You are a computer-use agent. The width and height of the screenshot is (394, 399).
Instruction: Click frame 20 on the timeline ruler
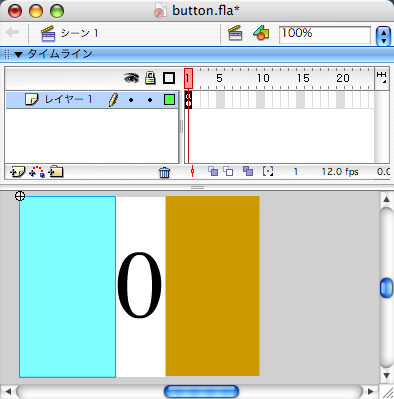(343, 78)
